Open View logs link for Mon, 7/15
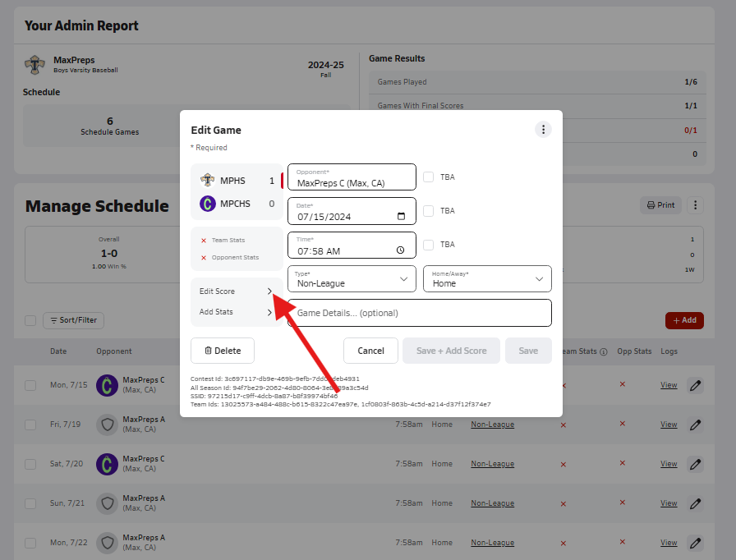The height and width of the screenshot is (560, 736). pos(669,385)
